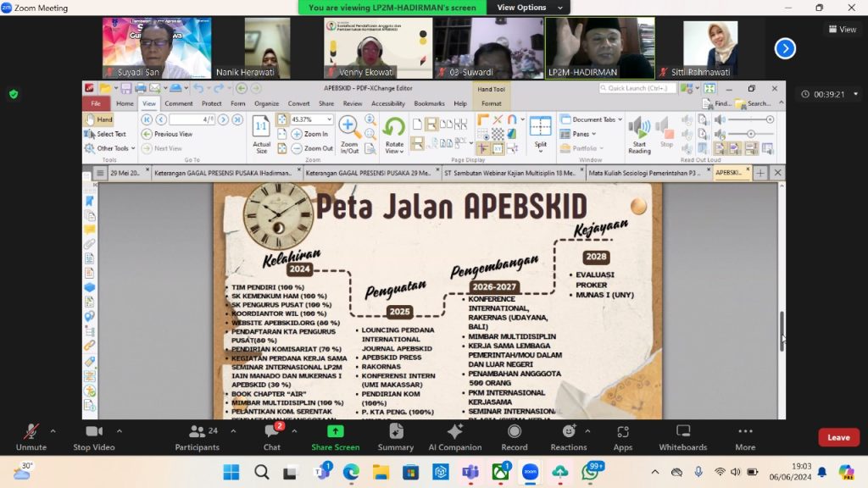
Task: Click the Zoom View layout button
Action: point(842,30)
